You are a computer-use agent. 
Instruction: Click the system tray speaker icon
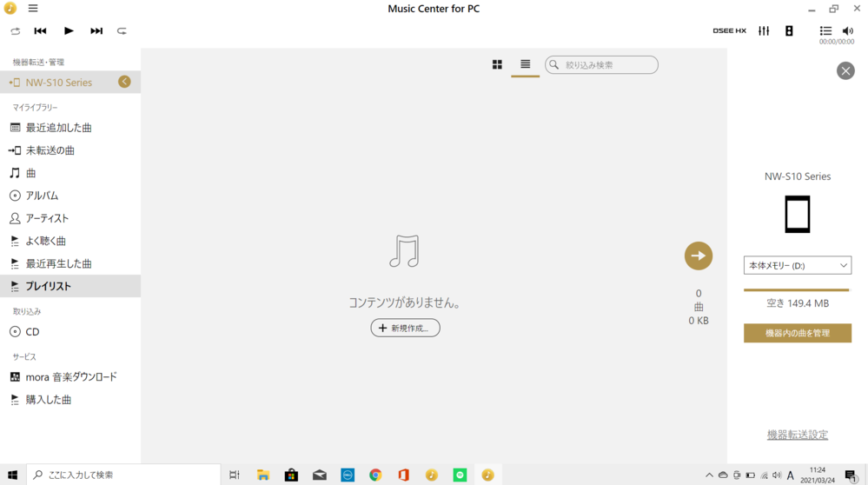777,475
